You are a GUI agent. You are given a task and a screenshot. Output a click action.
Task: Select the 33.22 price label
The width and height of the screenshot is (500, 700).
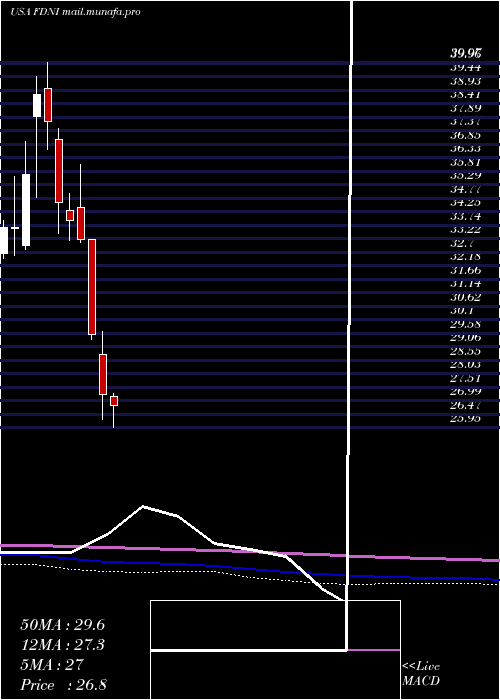click(465, 229)
